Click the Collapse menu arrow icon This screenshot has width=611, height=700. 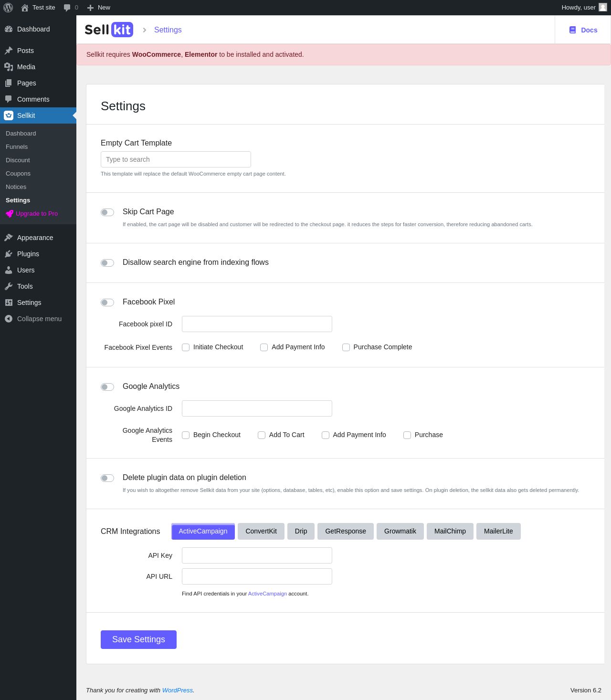(x=9, y=319)
